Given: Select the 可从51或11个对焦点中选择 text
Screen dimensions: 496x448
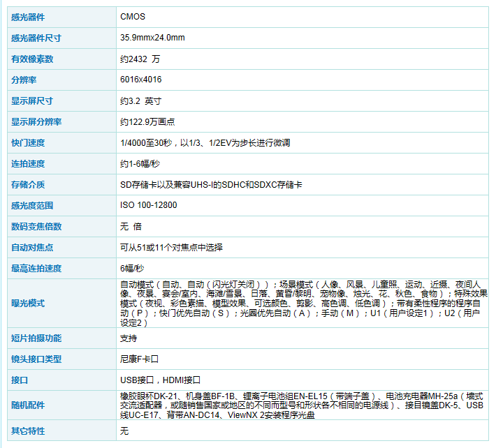Looking at the screenshot, I should [171, 247].
